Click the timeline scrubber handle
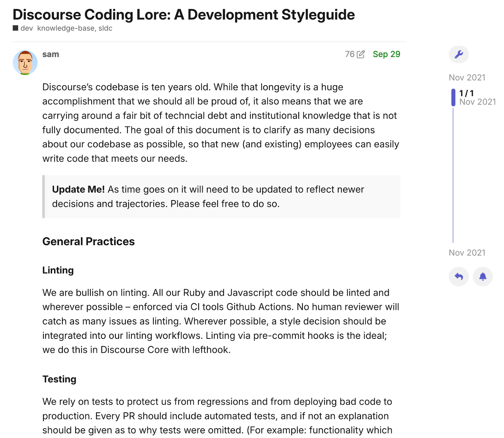 454,98
